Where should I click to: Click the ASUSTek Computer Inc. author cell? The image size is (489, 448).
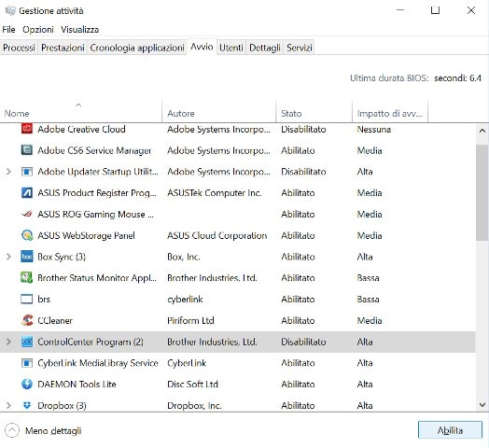215,193
